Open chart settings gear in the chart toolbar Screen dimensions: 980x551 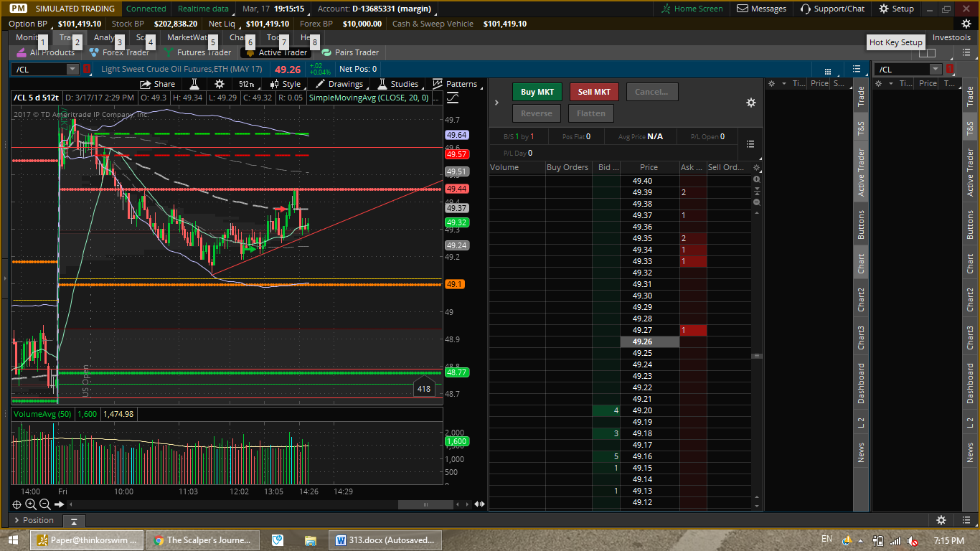click(x=220, y=84)
